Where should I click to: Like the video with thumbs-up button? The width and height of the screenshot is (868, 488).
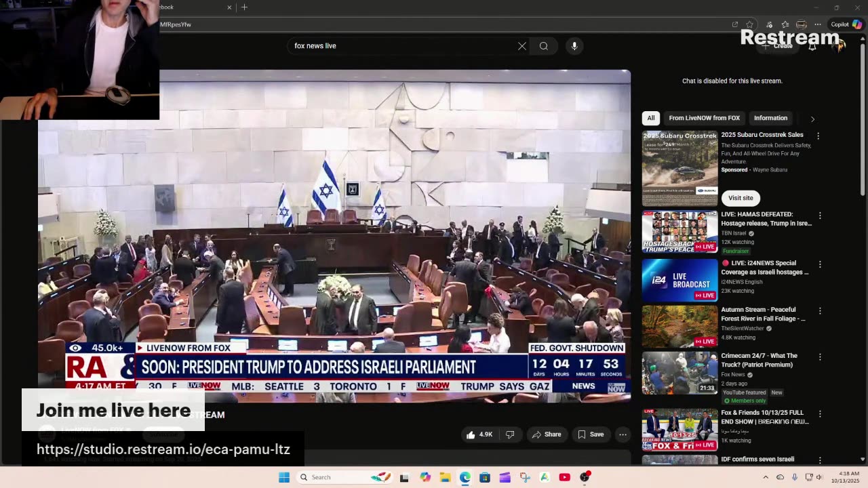tap(479, 434)
